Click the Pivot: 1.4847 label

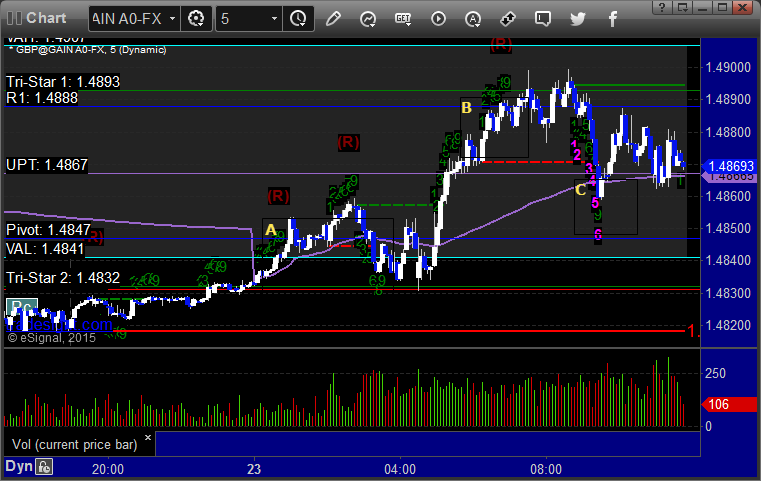click(x=48, y=230)
